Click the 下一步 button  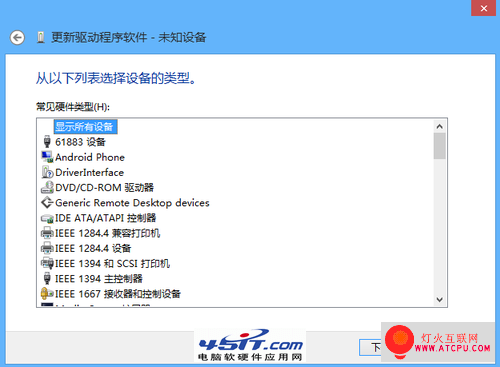click(371, 347)
